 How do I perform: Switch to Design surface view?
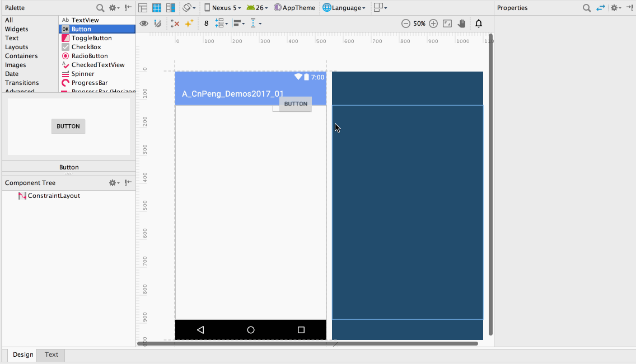(x=143, y=8)
